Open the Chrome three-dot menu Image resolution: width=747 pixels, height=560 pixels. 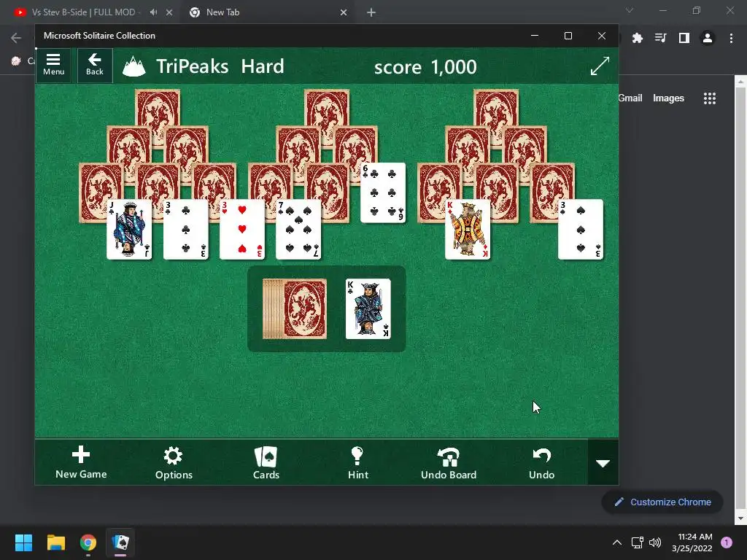click(731, 38)
